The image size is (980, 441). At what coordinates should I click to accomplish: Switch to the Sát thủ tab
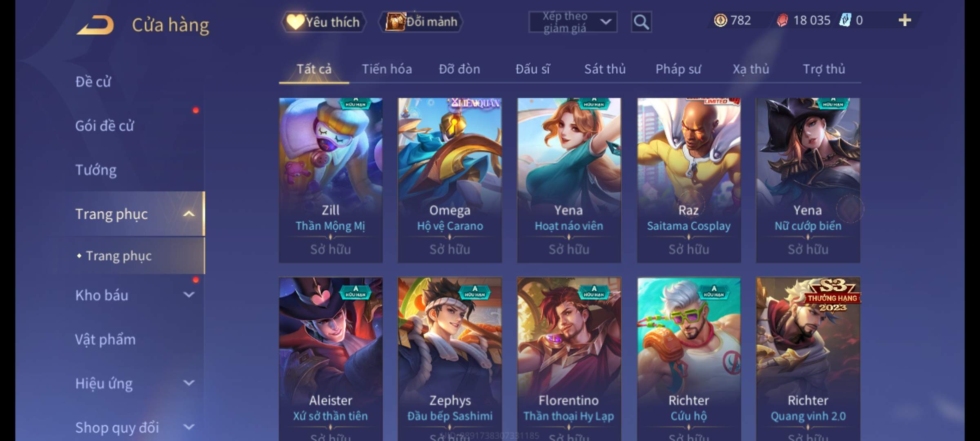pyautogui.click(x=605, y=69)
